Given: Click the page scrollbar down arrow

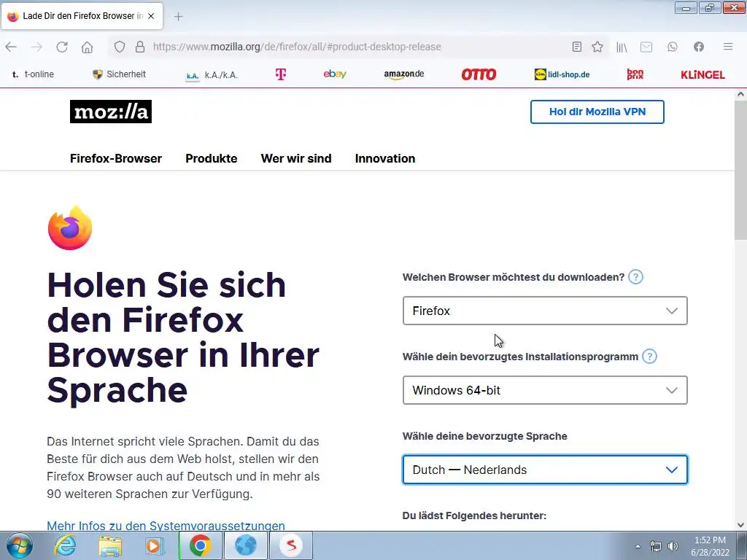Looking at the screenshot, I should [741, 525].
